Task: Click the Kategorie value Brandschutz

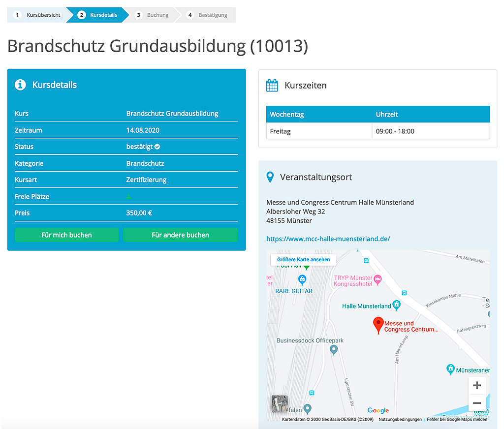Action: pos(145,163)
